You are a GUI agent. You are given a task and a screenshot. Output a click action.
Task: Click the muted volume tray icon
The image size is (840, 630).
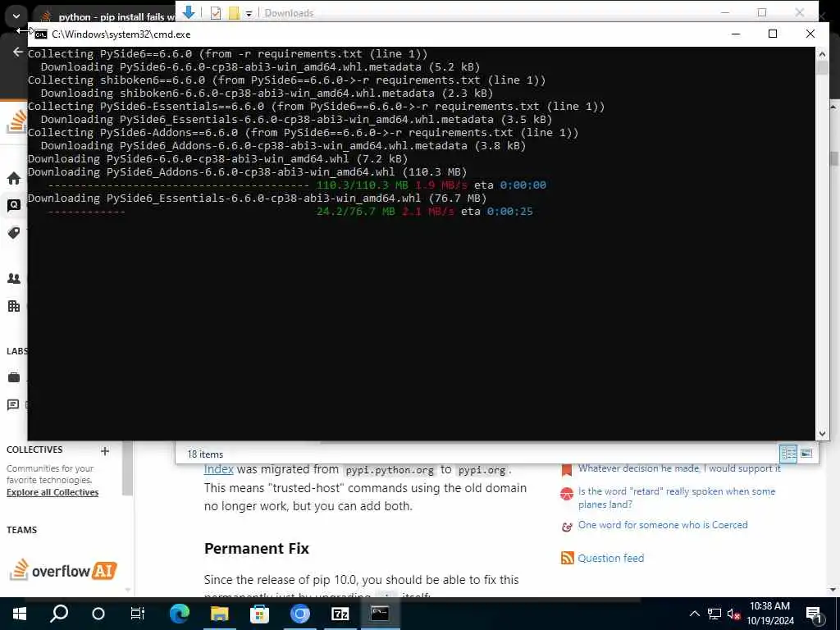[x=734, y=614]
